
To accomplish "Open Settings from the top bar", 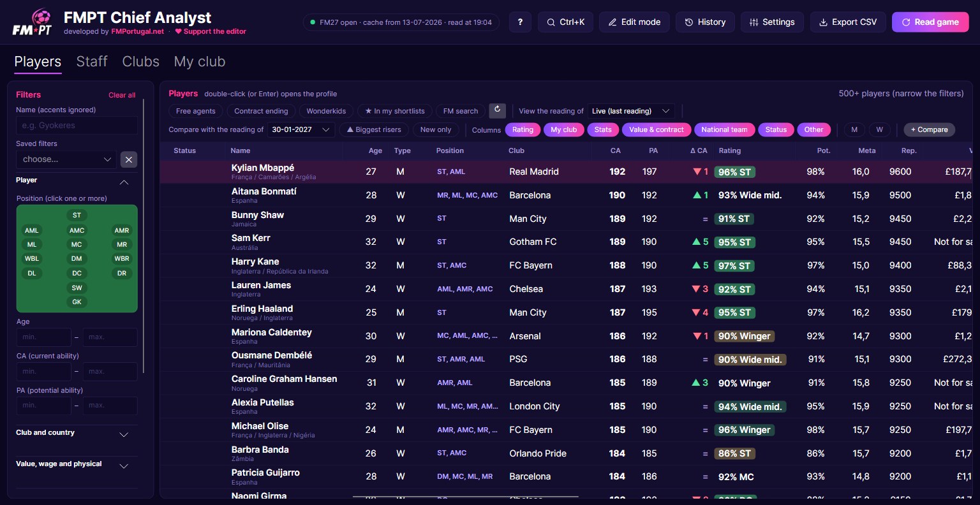I will [x=772, y=22].
